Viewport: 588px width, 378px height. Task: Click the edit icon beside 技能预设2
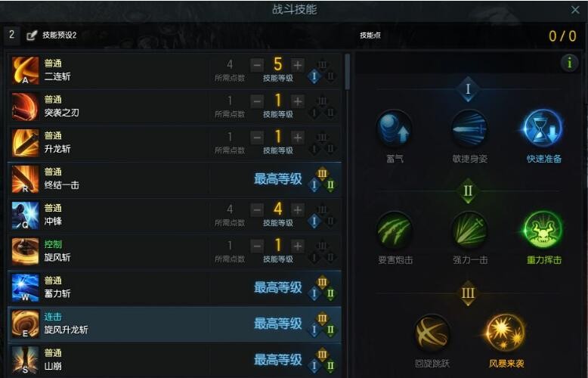(x=32, y=36)
